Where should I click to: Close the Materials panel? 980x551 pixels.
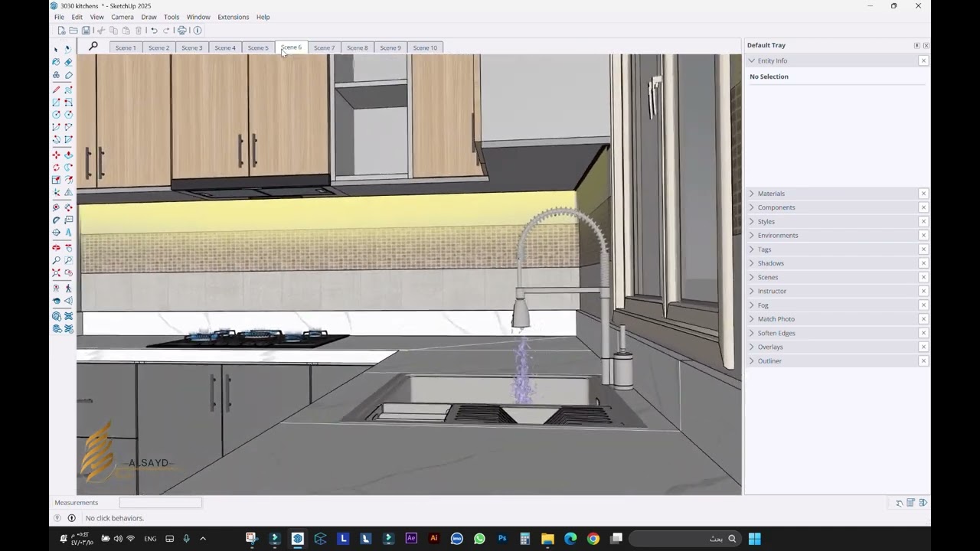pos(923,194)
